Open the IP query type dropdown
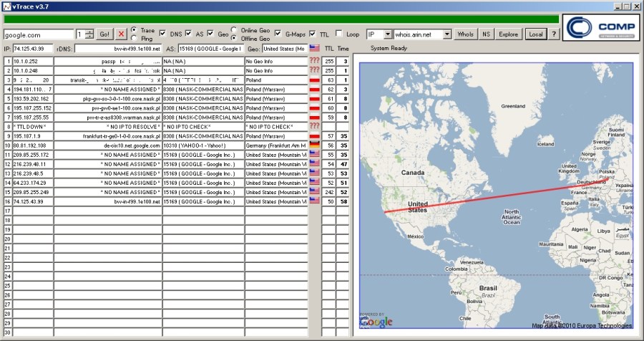The width and height of the screenshot is (644, 341). [388, 34]
